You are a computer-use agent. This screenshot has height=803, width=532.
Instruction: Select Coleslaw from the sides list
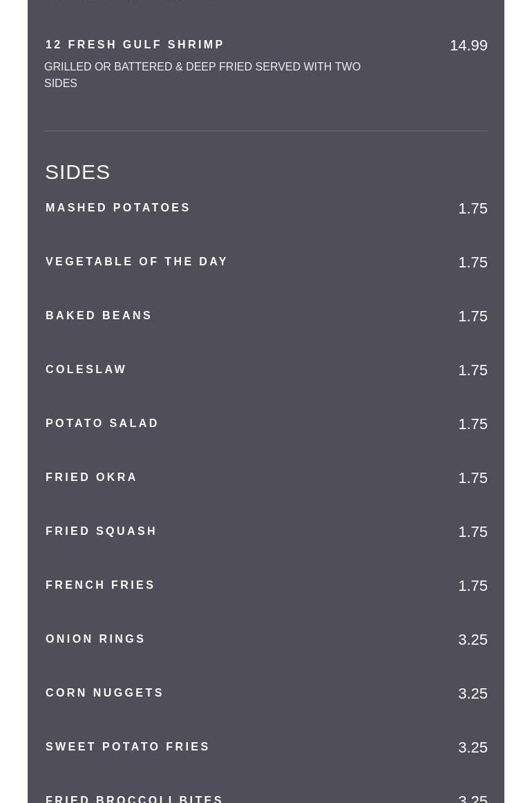tap(86, 370)
